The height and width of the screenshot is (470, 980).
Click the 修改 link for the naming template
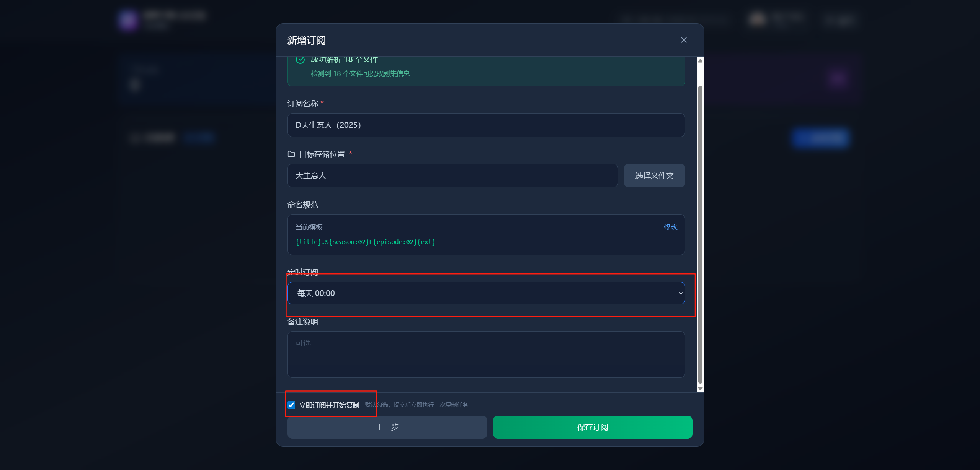670,227
